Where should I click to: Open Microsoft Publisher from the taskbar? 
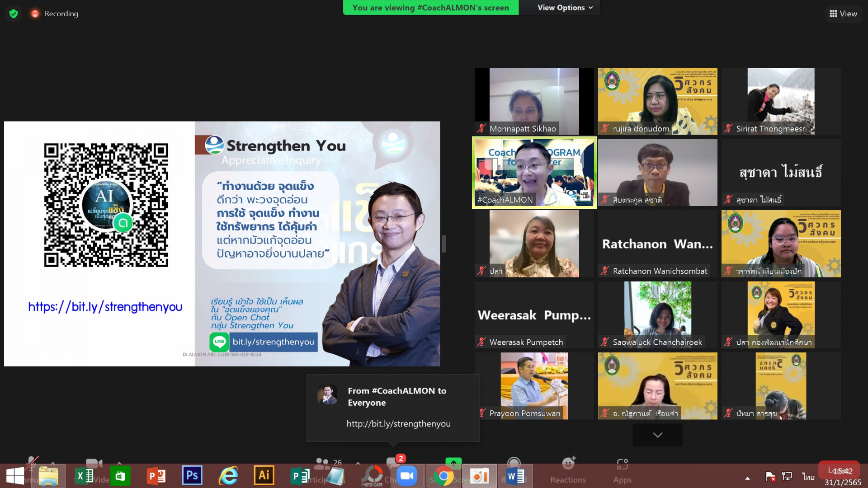pyautogui.click(x=299, y=476)
